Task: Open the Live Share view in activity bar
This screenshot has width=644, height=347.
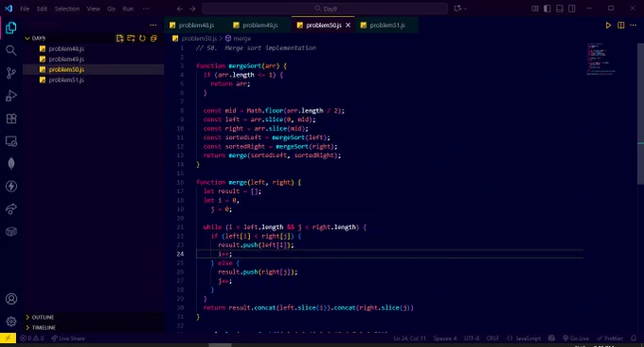Action: click(x=11, y=209)
